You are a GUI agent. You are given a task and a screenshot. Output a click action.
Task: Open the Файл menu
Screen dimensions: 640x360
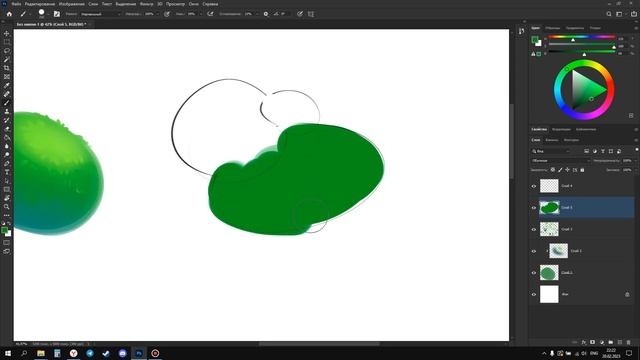[x=16, y=4]
